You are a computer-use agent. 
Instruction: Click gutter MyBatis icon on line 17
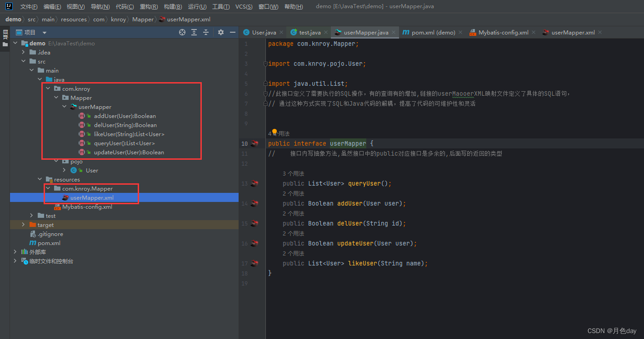click(x=255, y=263)
